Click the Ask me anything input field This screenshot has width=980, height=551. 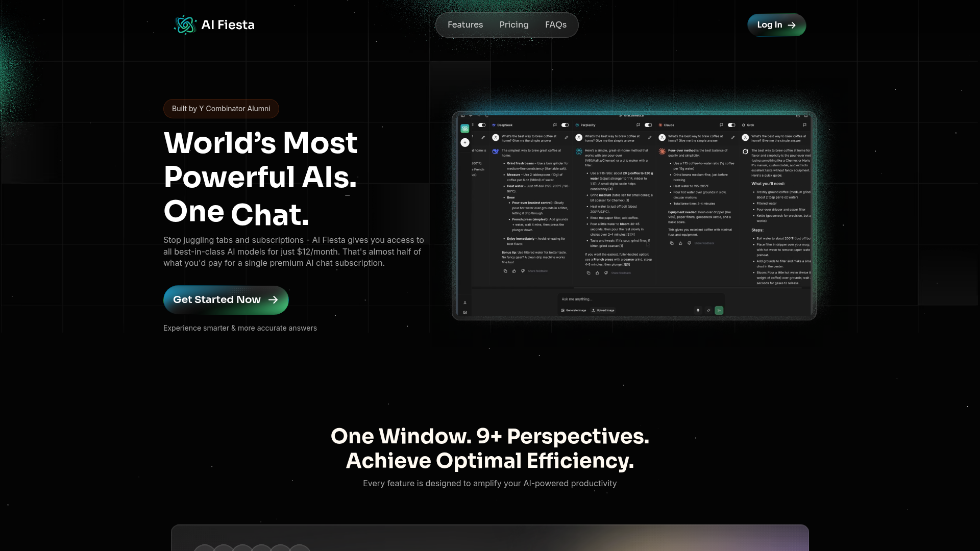coord(641,299)
